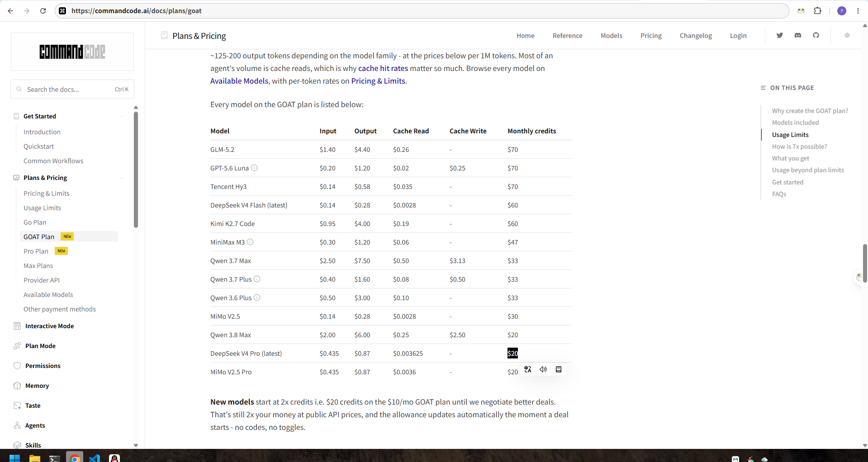Open Taste in the sidebar
This screenshot has height=462, width=868.
coord(33,405)
